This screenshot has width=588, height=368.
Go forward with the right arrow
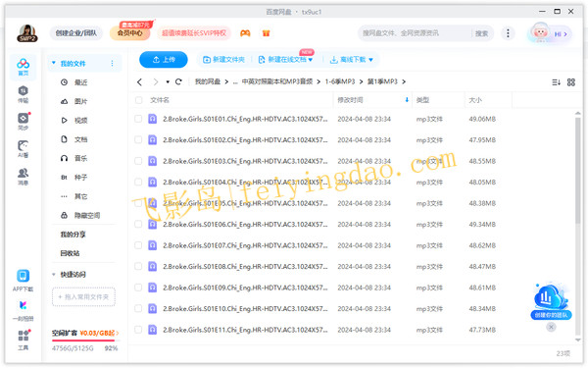tap(155, 81)
